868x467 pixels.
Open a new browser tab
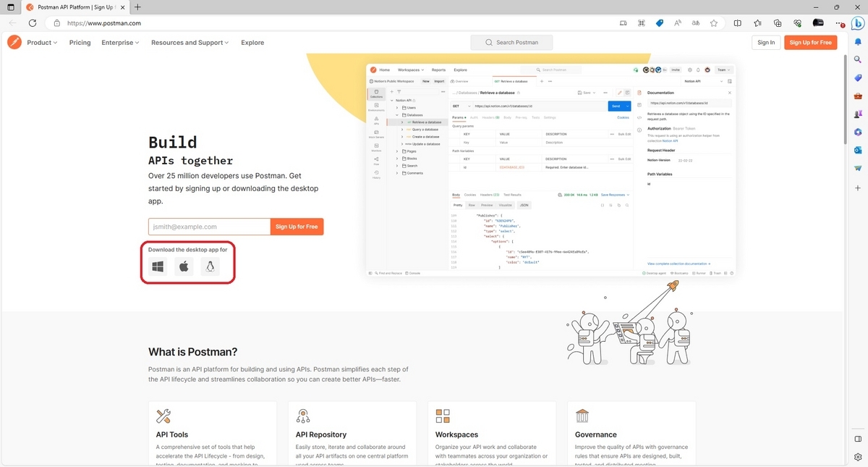pyautogui.click(x=138, y=7)
